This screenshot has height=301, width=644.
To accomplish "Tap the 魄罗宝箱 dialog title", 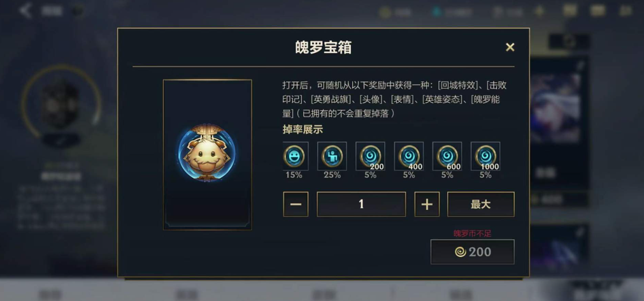I will point(323,47).
